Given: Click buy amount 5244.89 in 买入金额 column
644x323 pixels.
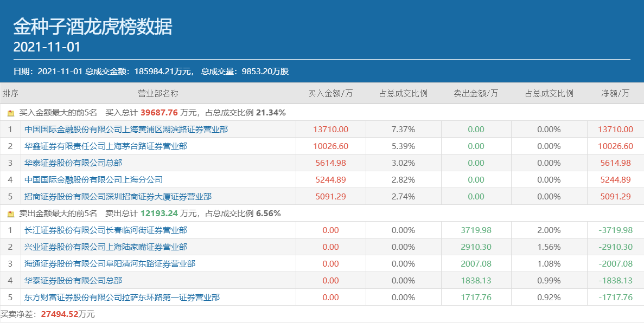Looking at the screenshot, I should point(330,180).
